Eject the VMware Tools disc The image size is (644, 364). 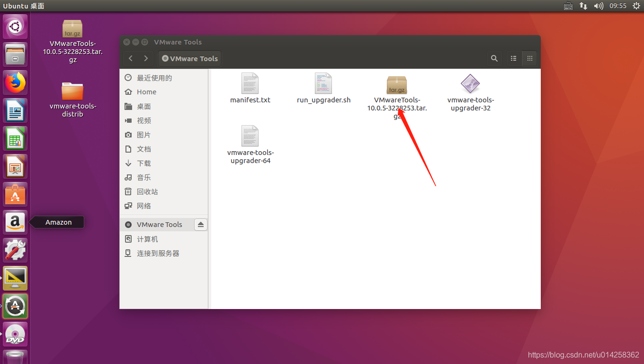201,225
